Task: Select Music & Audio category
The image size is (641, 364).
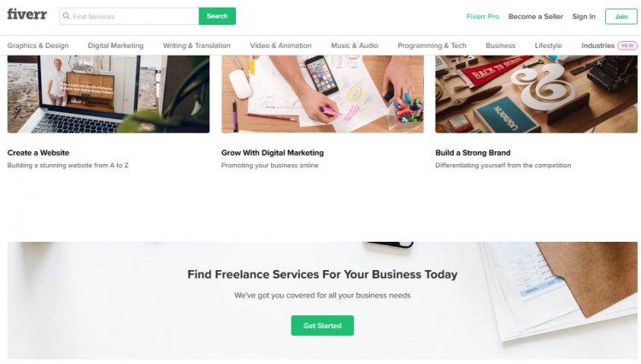Action: [x=355, y=45]
